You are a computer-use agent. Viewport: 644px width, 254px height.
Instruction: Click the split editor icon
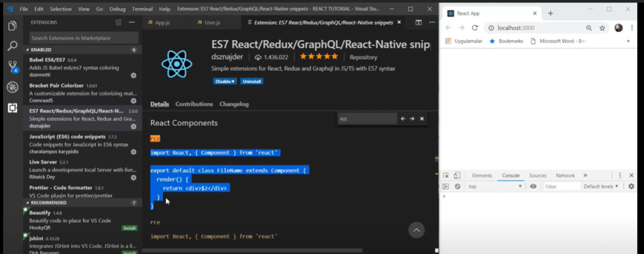[x=419, y=23]
